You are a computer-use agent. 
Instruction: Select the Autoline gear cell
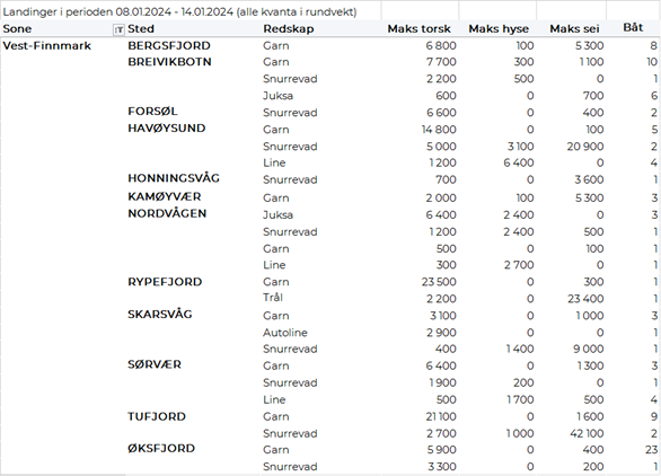[285, 331]
